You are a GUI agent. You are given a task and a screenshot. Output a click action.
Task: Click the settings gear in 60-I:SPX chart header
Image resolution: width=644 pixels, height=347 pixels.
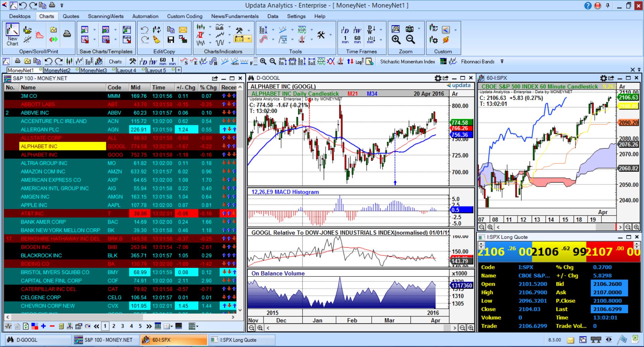pyautogui.click(x=603, y=78)
